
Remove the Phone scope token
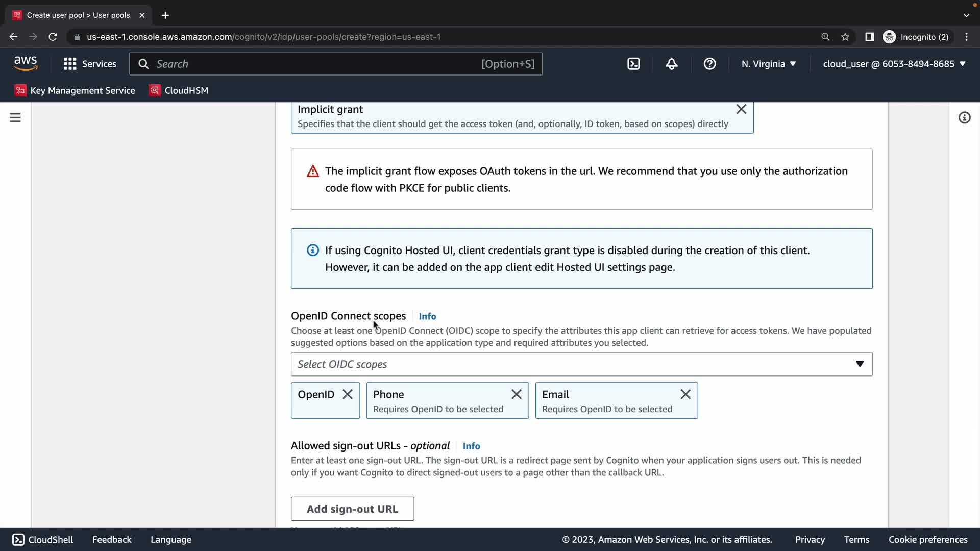(517, 394)
